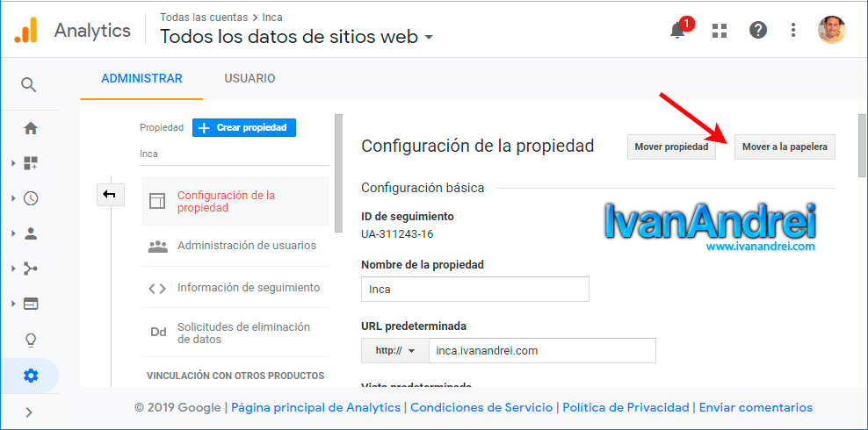
Task: Click the Administración de usuarios people icon
Action: coord(158,246)
